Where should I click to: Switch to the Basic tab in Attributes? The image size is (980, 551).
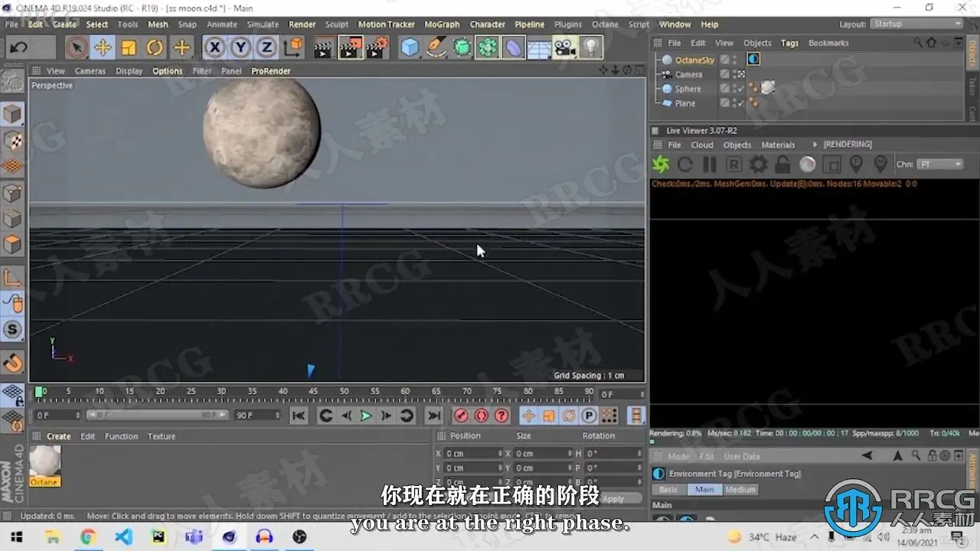[x=668, y=490]
